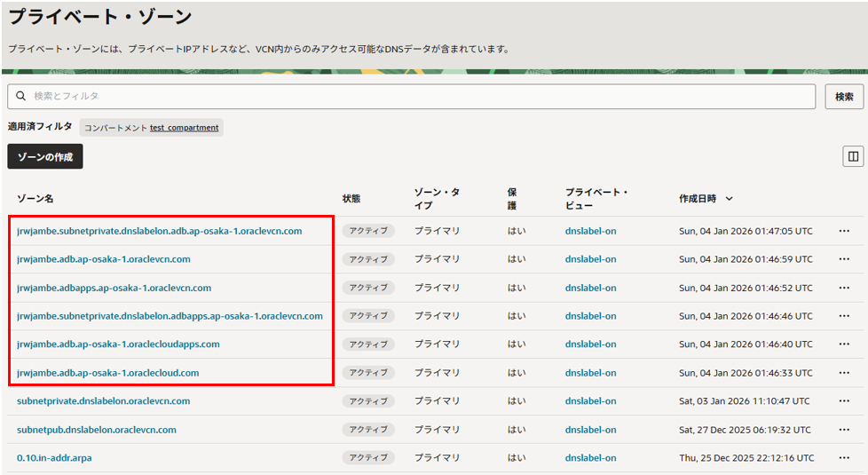This screenshot has width=868, height=475.
Task: Click the magnifier icon in the search field
Action: coord(21,96)
